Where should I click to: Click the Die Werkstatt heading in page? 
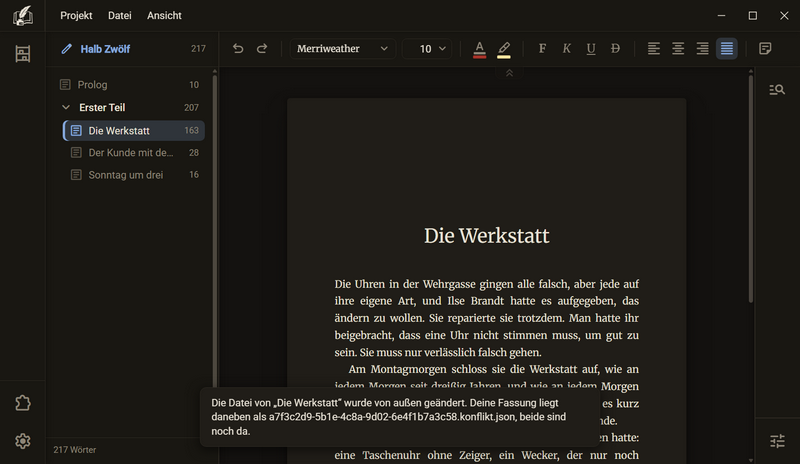487,236
